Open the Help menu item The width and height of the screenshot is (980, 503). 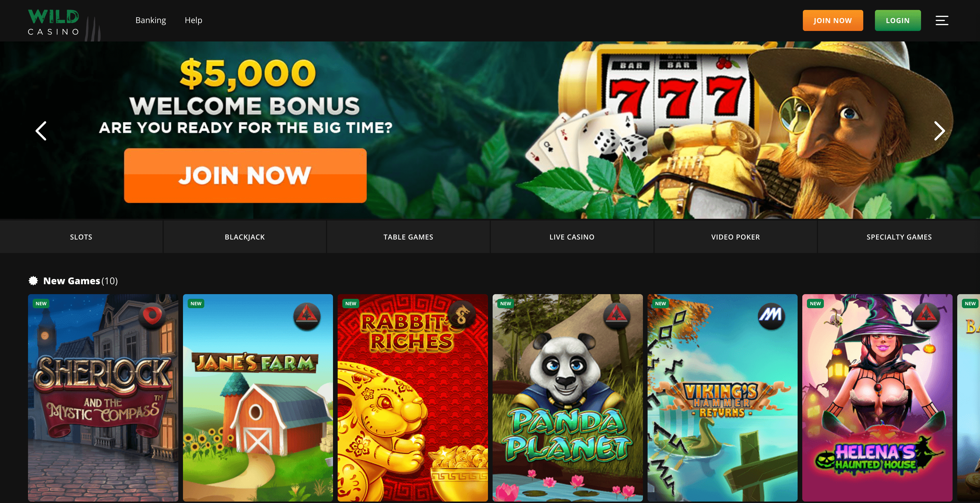[x=193, y=20]
